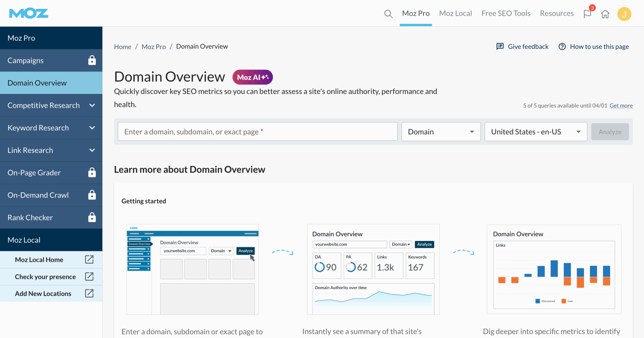Switch to Moz Local top tab
This screenshot has height=338, width=644.
(455, 14)
